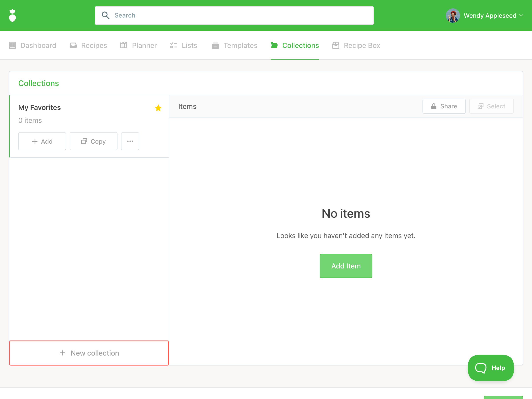Open the Templates tab
This screenshot has width=532, height=399.
click(x=235, y=45)
